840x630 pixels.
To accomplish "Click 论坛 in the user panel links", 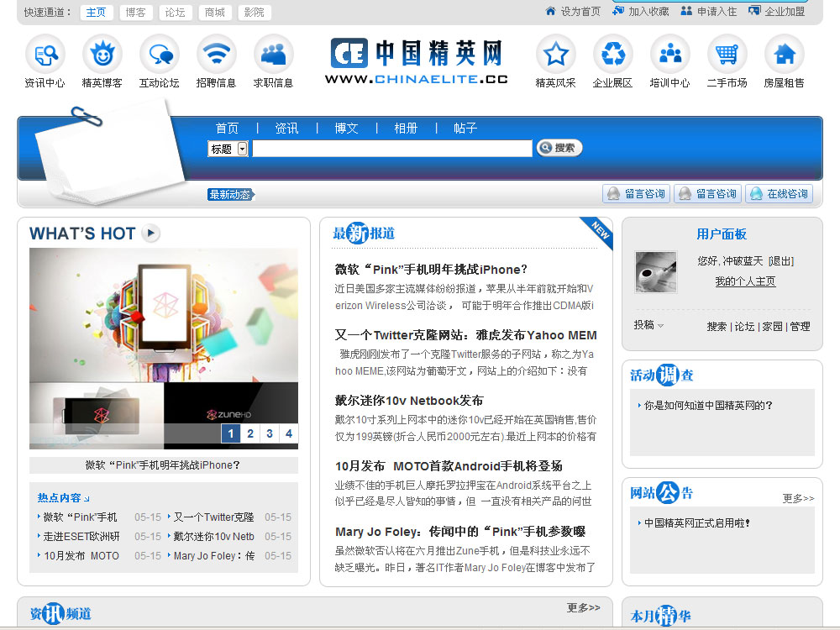I will (744, 326).
